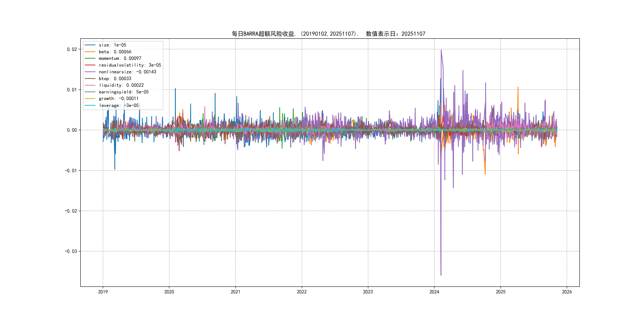Select the btop: 0.00033 legend entry
Image resolution: width=644 pixels, height=322 pixels.
click(x=115, y=79)
